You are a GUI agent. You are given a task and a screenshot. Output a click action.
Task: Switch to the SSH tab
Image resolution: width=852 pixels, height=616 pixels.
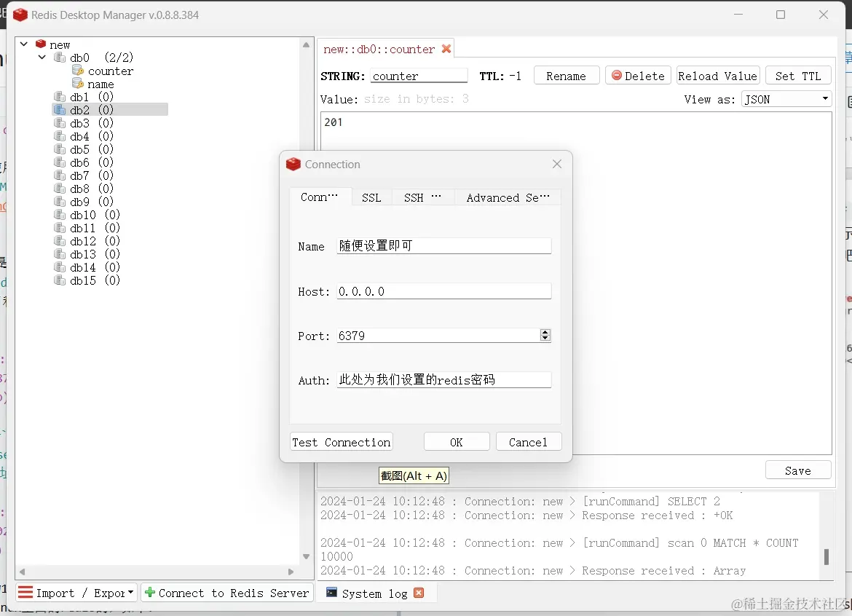(414, 197)
